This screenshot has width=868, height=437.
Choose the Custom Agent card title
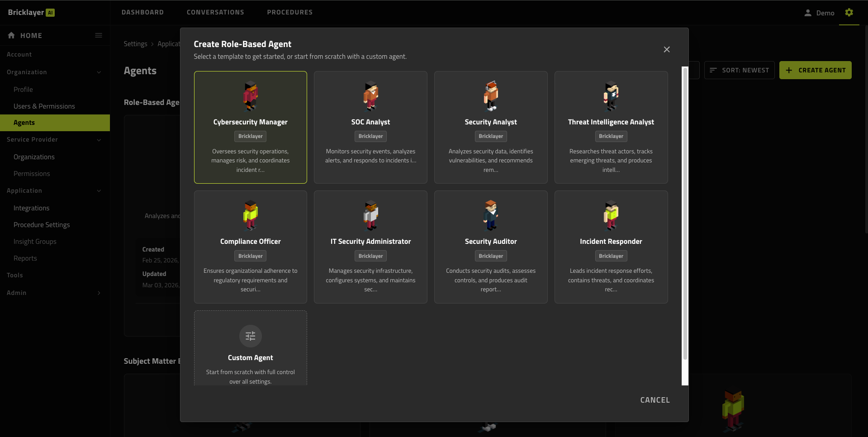click(x=250, y=357)
